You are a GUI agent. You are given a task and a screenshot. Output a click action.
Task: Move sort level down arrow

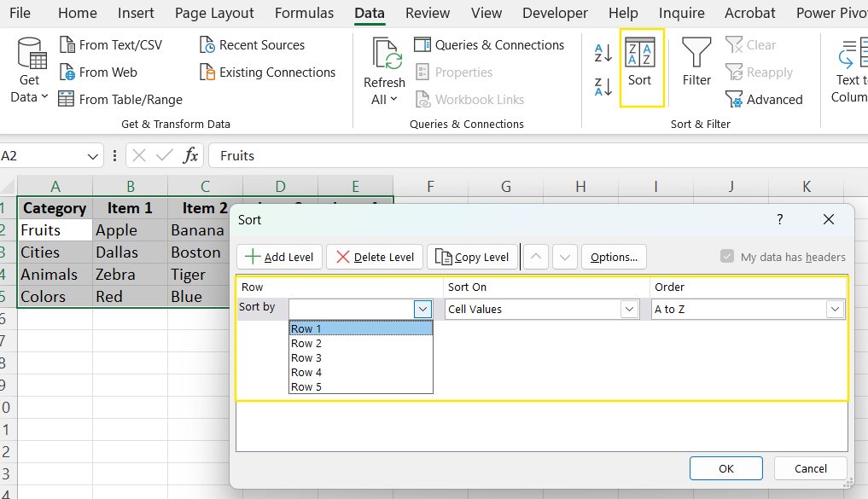coord(565,257)
